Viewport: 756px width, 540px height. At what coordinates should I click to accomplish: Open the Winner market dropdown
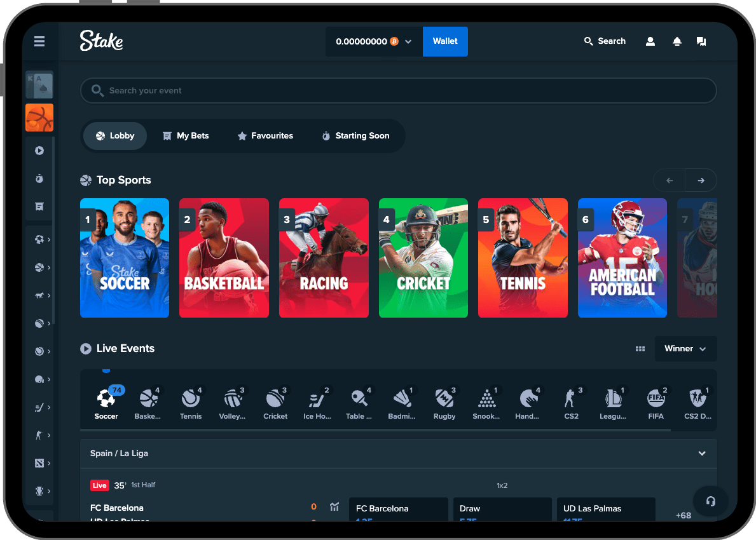[x=685, y=349]
